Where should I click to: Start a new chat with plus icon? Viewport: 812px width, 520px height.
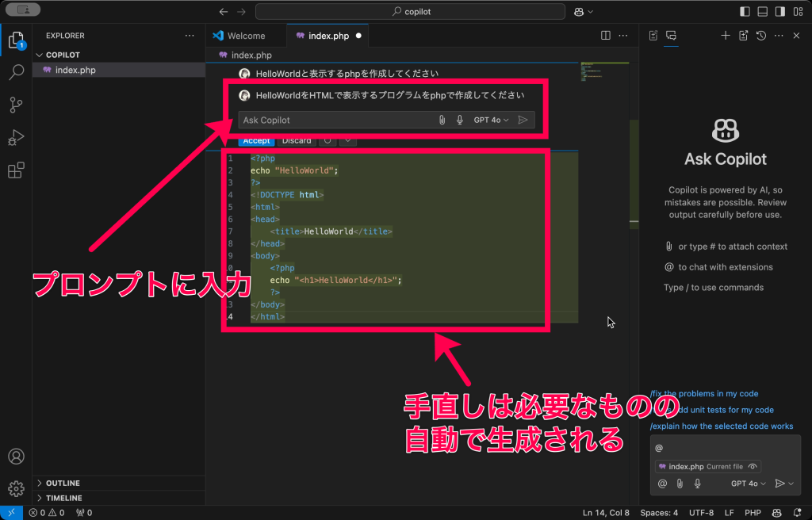point(725,36)
